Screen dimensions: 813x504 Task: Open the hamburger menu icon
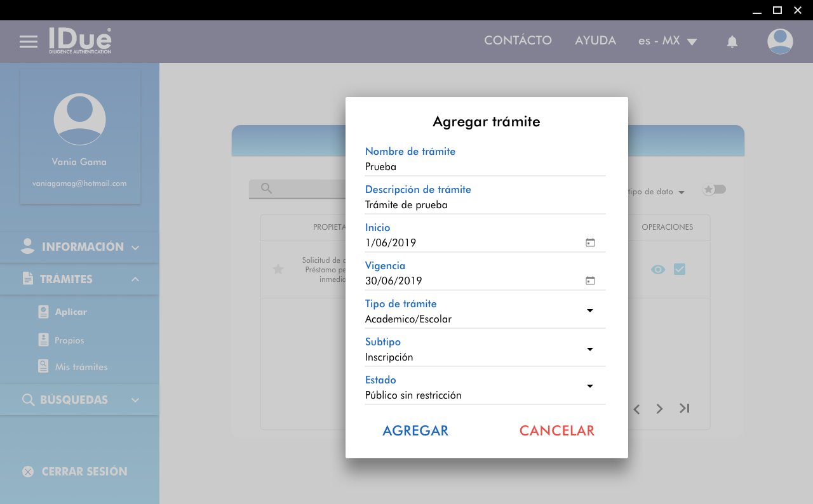pos(29,42)
